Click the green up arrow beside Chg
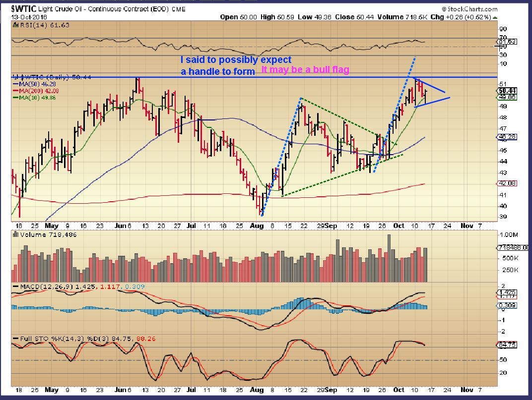Screen dimensions: 532x400 tap(495, 17)
